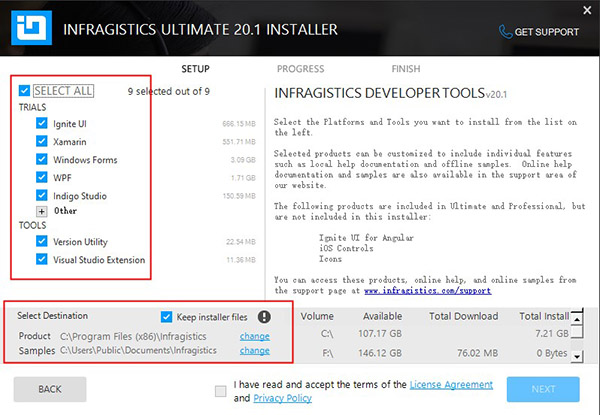Click the Select All label text
Viewport: 600px width, 415px height.
pyautogui.click(x=64, y=91)
